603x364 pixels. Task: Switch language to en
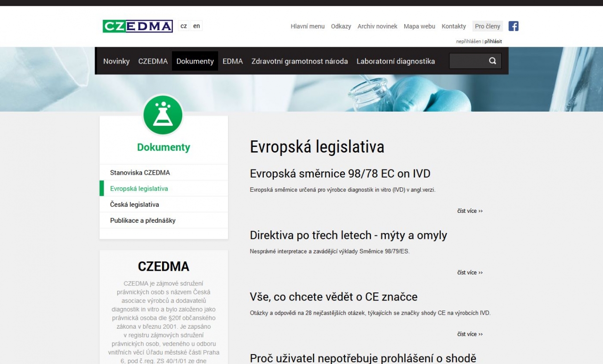coord(196,26)
